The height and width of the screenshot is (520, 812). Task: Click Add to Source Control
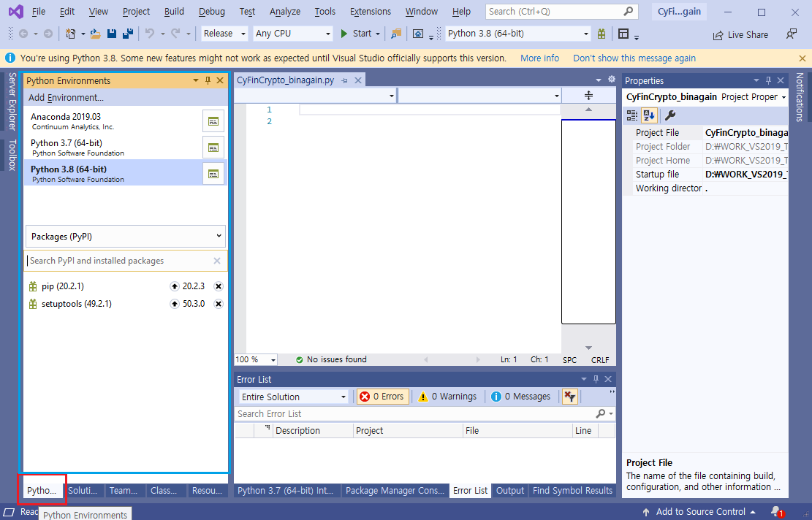click(x=699, y=512)
